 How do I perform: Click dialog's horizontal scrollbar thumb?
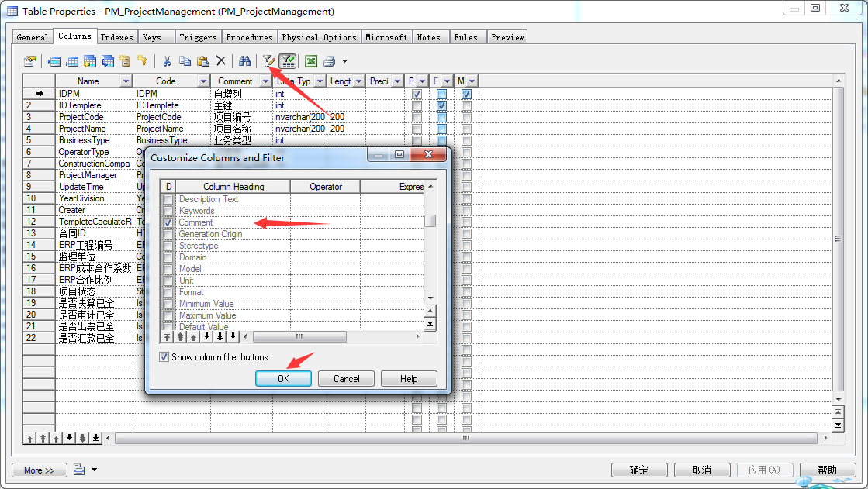299,336
